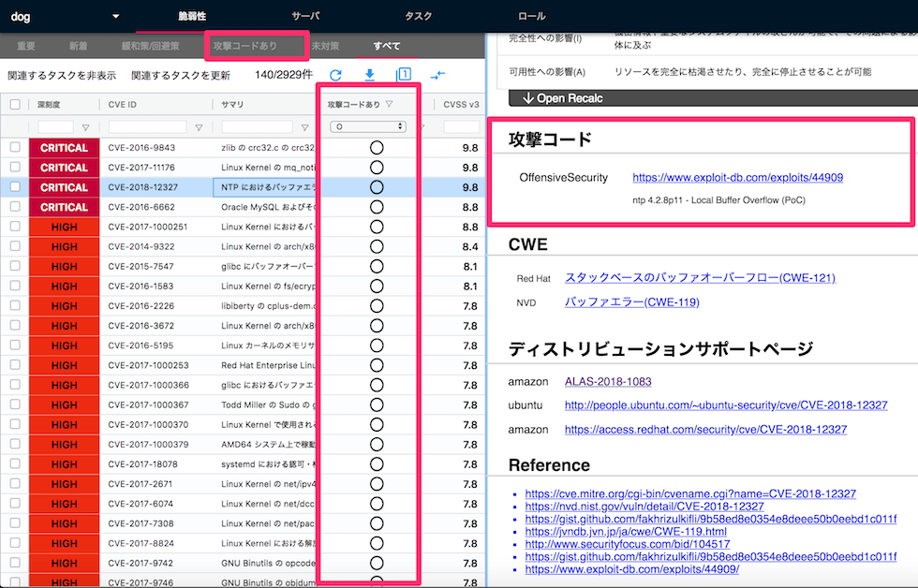Check the box for CVE-2017-11176 row
This screenshot has height=588, width=918.
coord(15,167)
